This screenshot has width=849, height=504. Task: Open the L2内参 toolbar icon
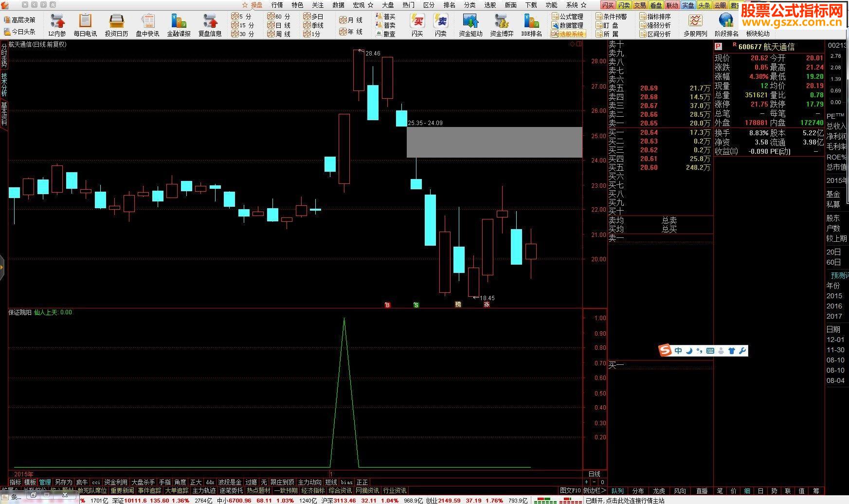pos(57,25)
